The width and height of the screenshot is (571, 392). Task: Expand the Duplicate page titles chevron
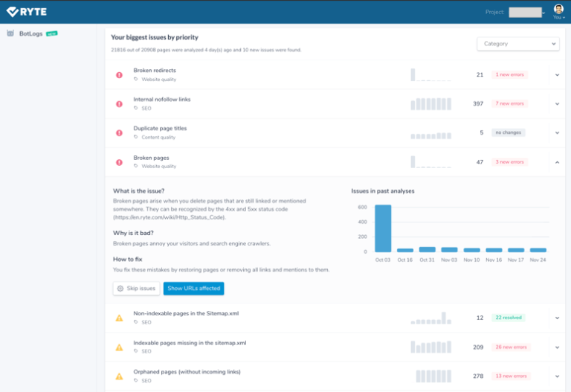[557, 133]
